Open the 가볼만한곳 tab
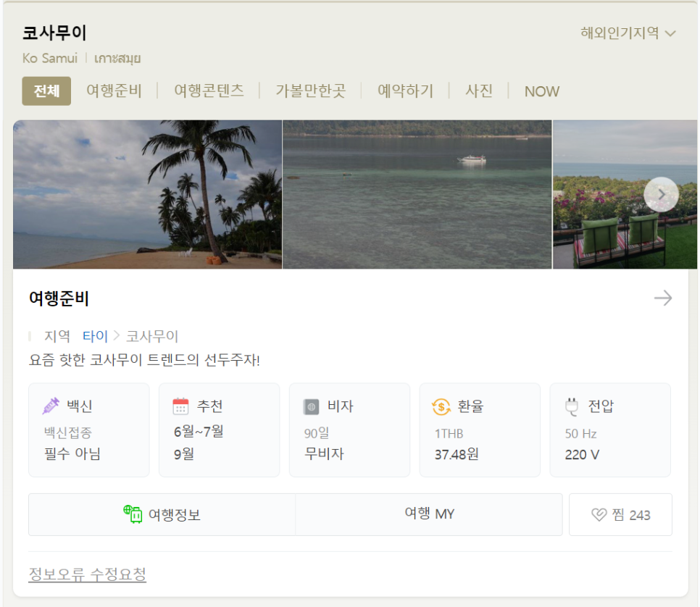Viewport: 700px width, 607px height. 310,91
